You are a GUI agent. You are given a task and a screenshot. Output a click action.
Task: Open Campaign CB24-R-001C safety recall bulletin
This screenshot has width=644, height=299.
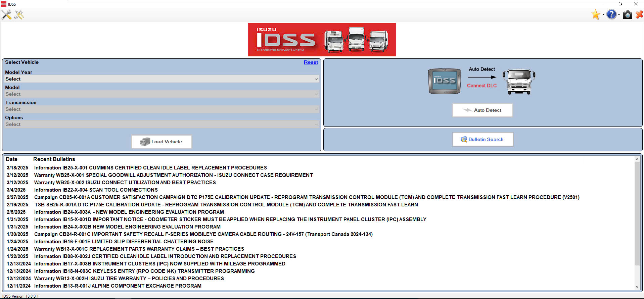pos(203,234)
